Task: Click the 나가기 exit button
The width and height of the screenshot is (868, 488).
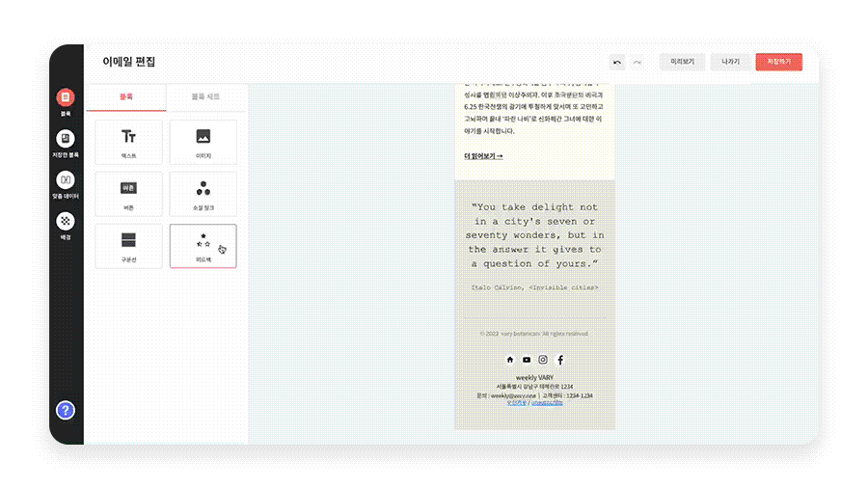Action: coord(731,62)
